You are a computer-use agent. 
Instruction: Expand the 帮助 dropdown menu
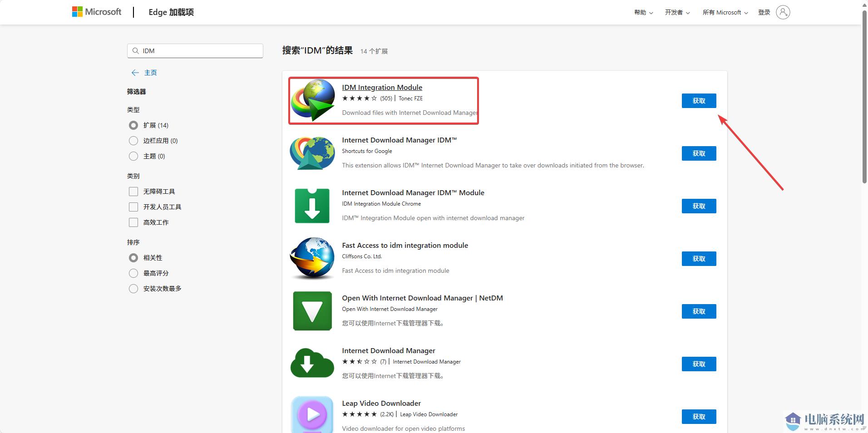644,12
